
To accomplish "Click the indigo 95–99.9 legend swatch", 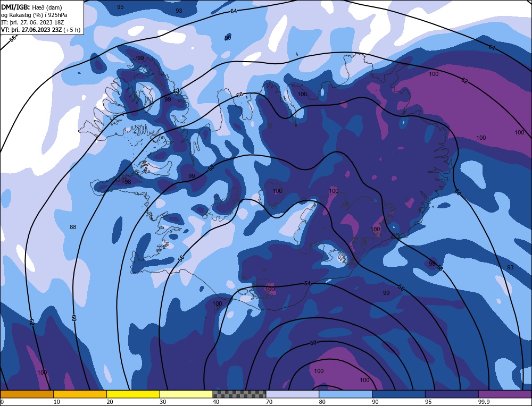I will coord(452,394).
